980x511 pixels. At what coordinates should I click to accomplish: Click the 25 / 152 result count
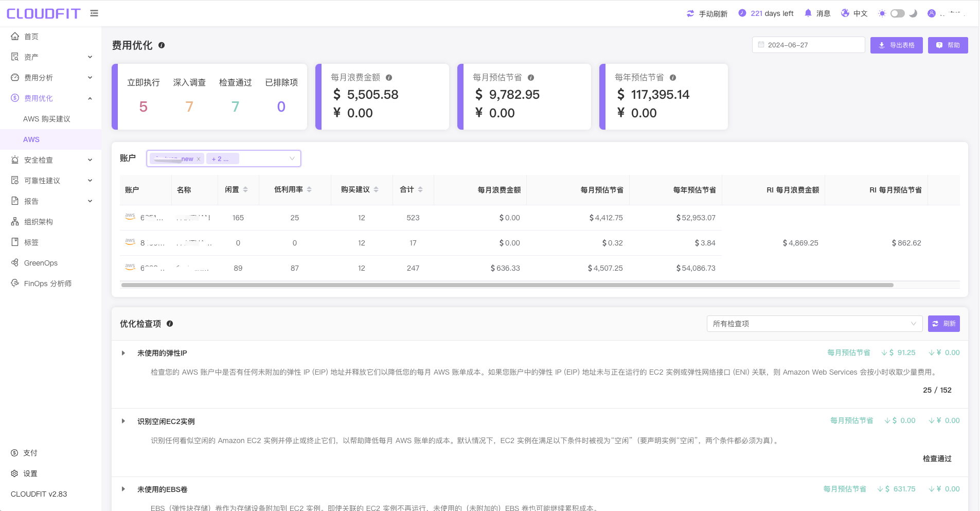pyautogui.click(x=937, y=390)
